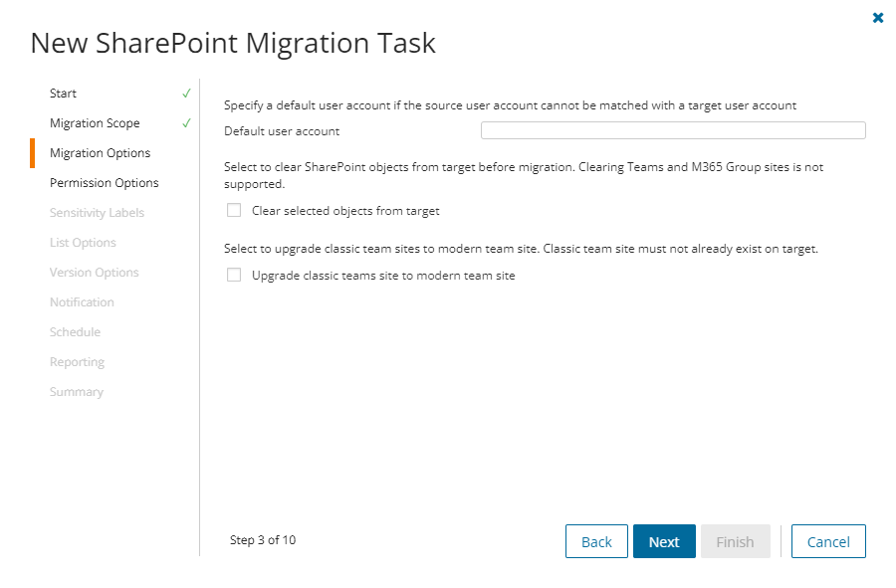896x588 pixels.
Task: Switch to Permission Options step
Action: coord(105,183)
